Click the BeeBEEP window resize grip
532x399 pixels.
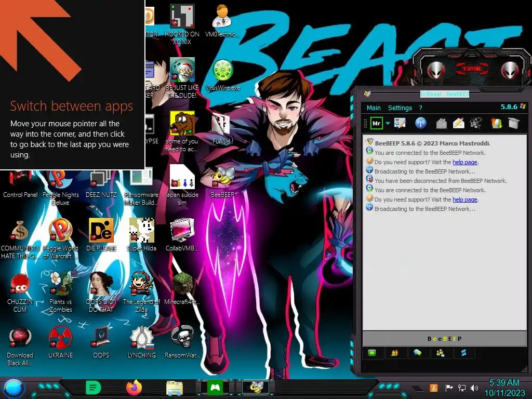point(524,369)
